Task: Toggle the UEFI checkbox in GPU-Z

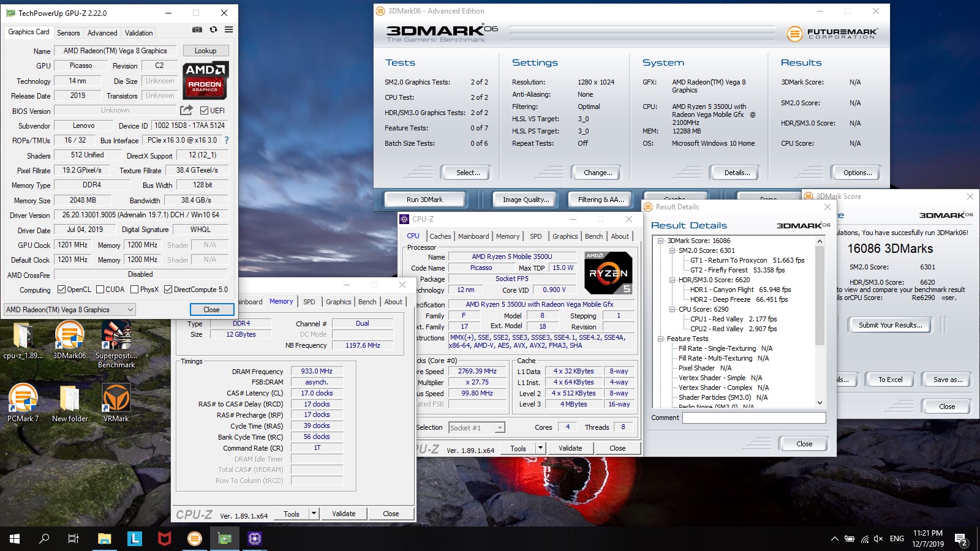Action: pyautogui.click(x=205, y=111)
